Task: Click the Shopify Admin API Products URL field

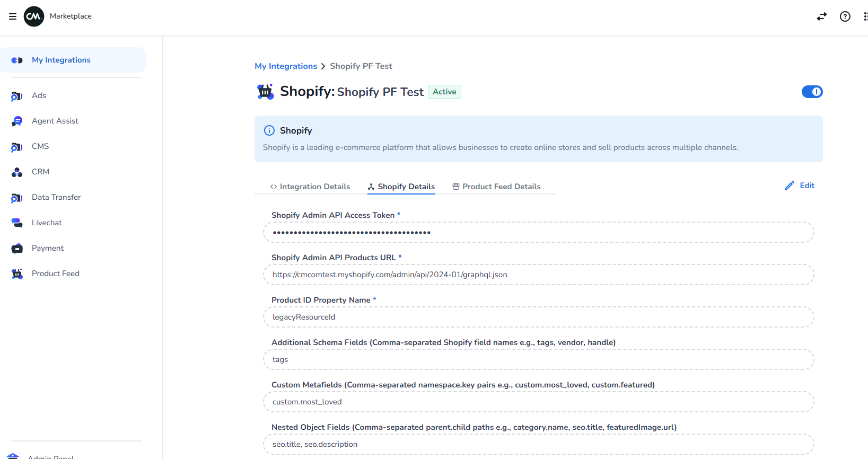Action: click(x=539, y=275)
